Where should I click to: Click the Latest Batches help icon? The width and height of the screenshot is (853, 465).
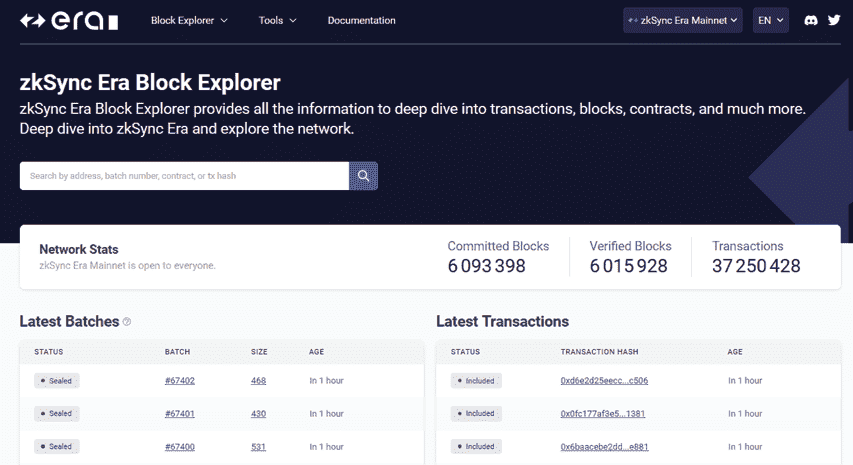pyautogui.click(x=127, y=321)
